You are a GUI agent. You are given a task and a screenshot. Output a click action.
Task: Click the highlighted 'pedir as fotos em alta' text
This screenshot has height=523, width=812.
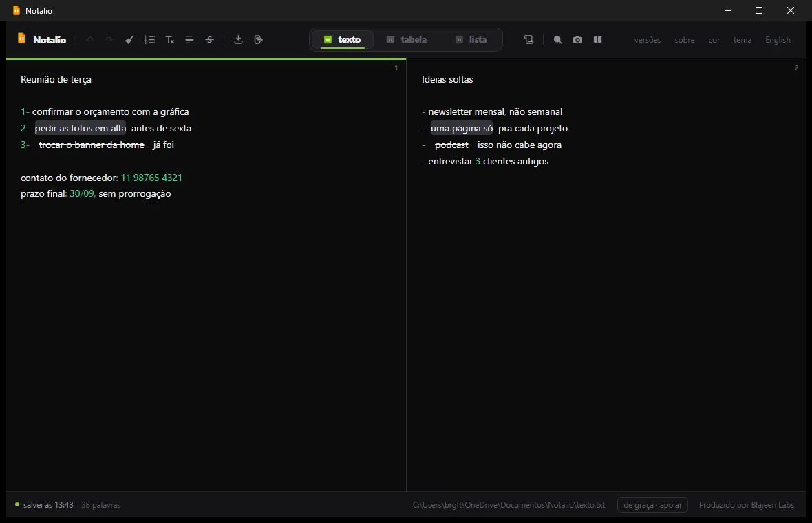click(81, 128)
